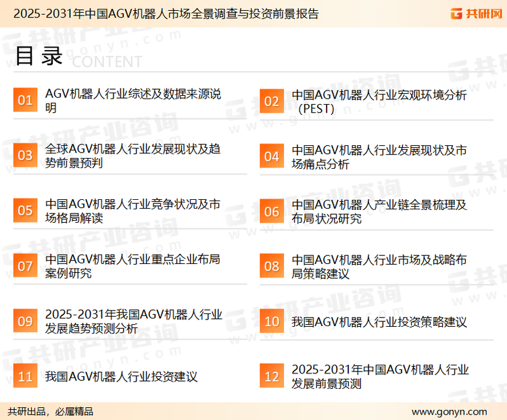
Task: Click the orange 10 chapter badge
Action: pyautogui.click(x=272, y=321)
